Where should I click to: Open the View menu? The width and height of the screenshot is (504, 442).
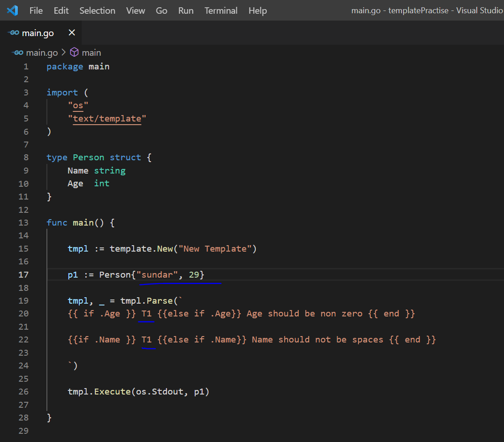[x=135, y=11]
